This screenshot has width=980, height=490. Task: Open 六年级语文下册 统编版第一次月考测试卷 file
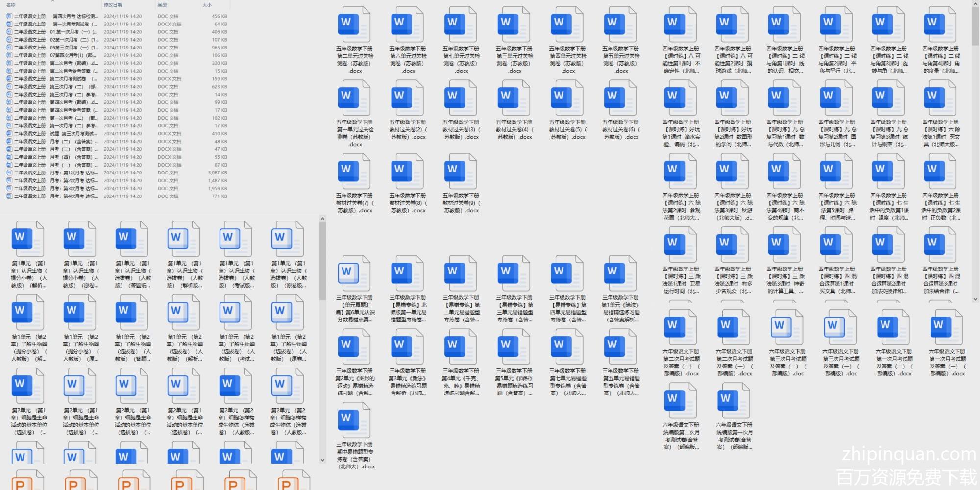click(734, 401)
